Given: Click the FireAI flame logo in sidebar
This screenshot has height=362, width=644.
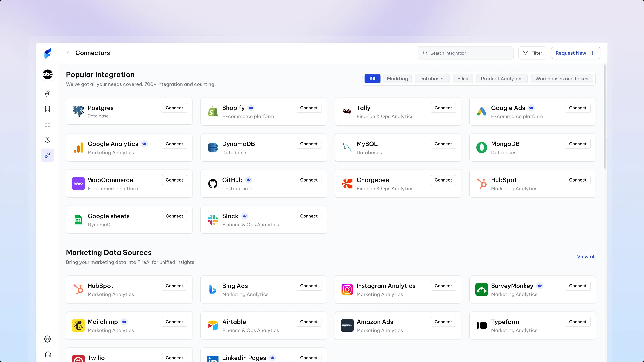Looking at the screenshot, I should pos(47,53).
